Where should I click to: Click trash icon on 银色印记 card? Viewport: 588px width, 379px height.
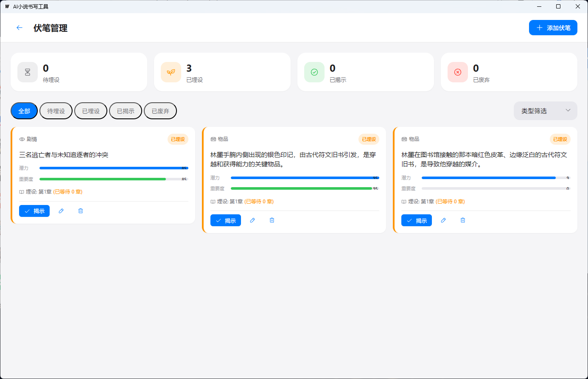point(272,220)
